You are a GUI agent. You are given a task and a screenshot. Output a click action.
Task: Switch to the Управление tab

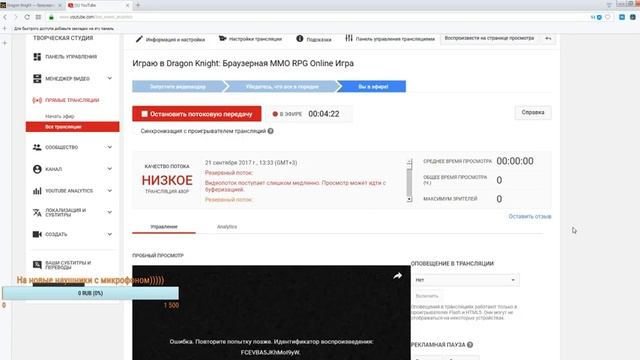tap(164, 227)
